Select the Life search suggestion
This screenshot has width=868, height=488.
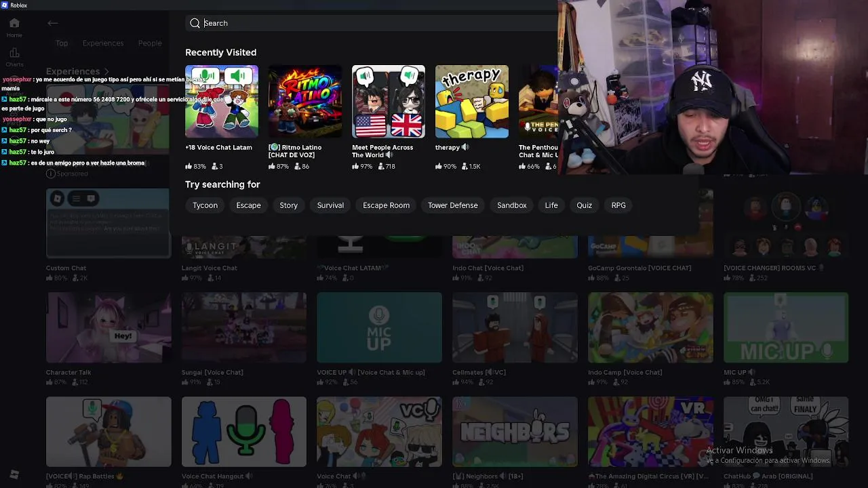pos(551,205)
